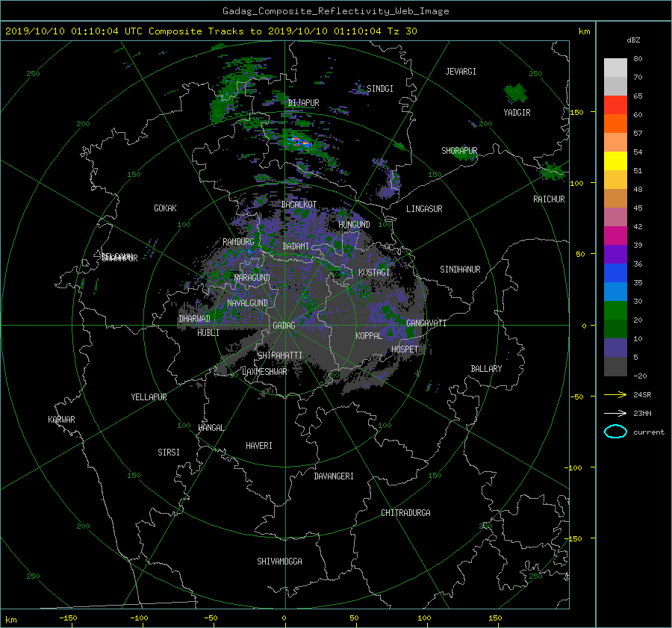672x628 pixels.
Task: Select the red 60 dBZ color swatch
Action: [615, 105]
